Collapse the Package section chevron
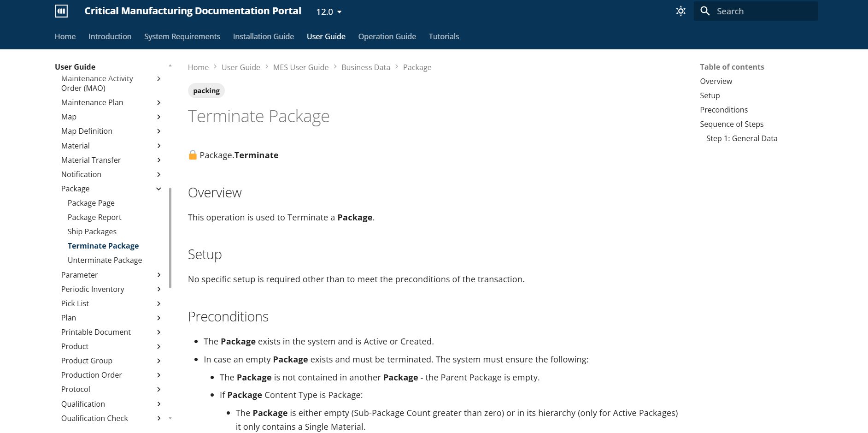 158,189
